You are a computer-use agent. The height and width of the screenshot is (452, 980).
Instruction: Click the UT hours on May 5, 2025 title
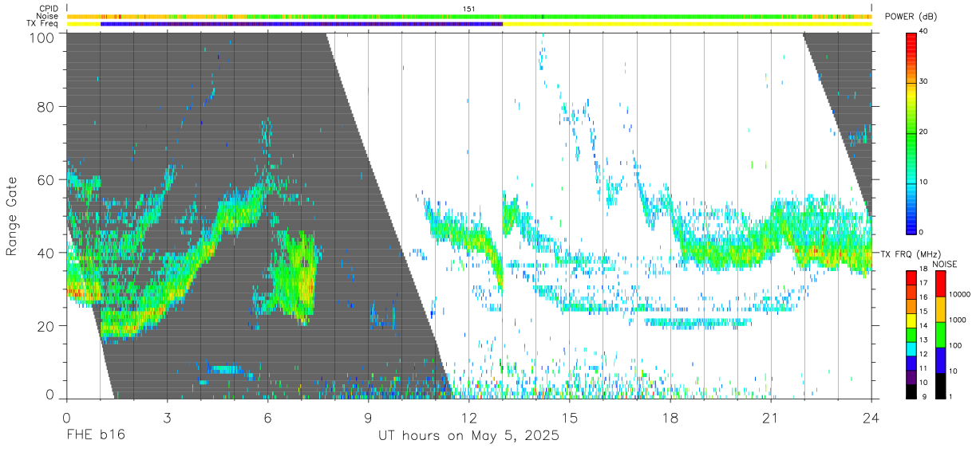(468, 436)
